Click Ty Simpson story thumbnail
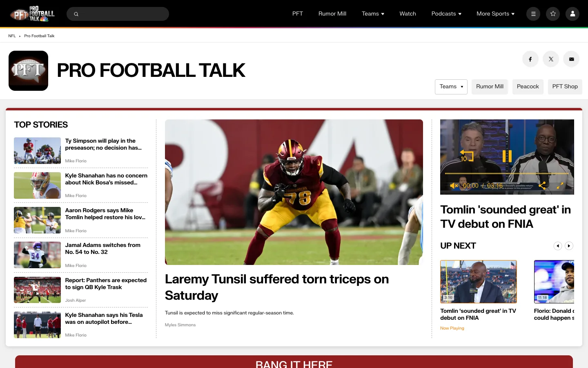 tap(37, 150)
